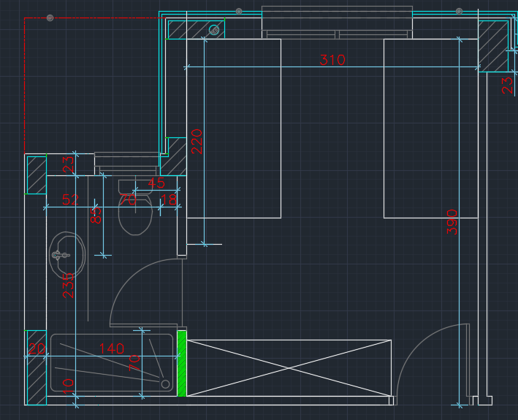Viewport: 518px width, 420px height.
Task: Pick the 20 dimension on bottom-left column
Action: tap(37, 348)
